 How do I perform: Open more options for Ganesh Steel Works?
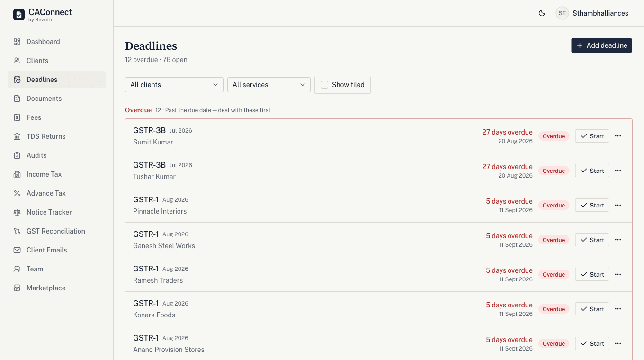click(618, 240)
